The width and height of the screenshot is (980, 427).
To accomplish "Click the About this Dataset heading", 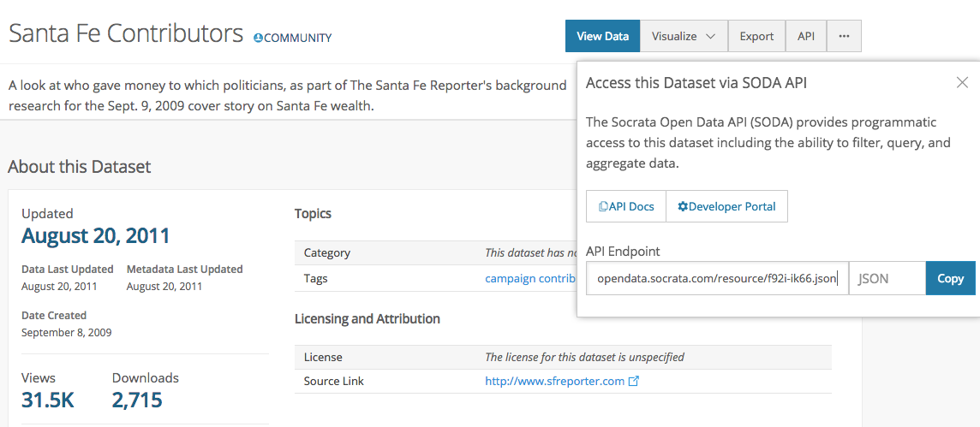I will [x=80, y=167].
